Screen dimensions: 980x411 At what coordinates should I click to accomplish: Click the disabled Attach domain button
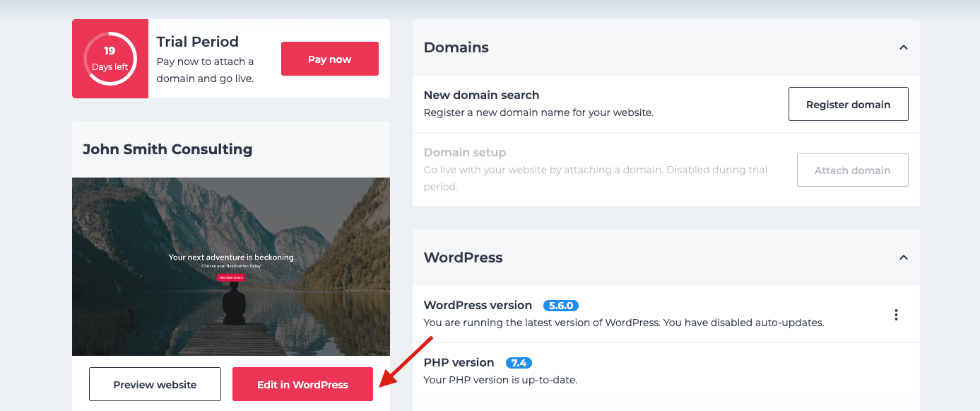point(852,170)
